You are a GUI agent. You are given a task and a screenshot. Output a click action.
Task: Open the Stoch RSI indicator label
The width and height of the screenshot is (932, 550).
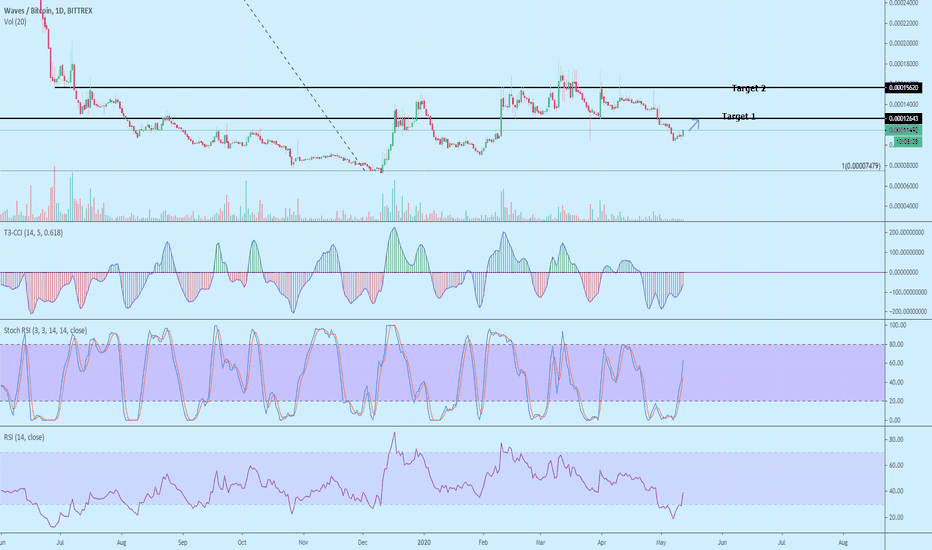(45, 330)
